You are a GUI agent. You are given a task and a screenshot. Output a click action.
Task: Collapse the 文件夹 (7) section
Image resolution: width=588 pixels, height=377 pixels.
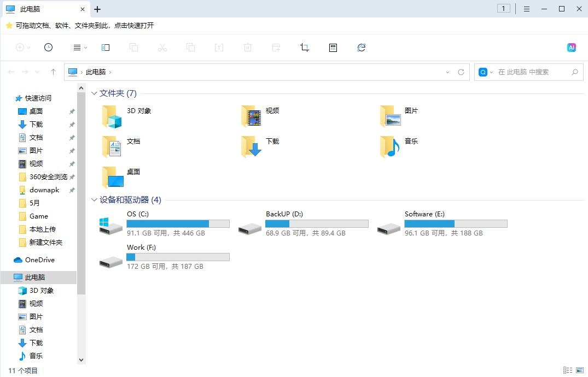tap(94, 93)
